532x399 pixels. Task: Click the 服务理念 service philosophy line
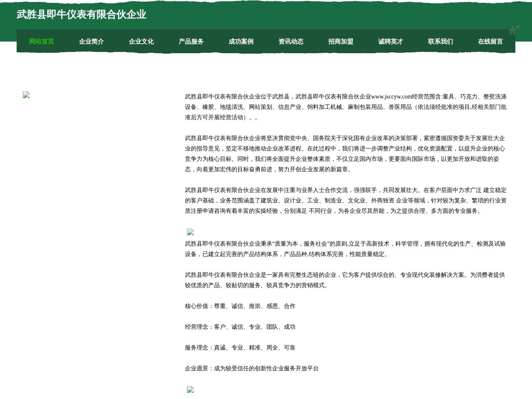pos(241,347)
